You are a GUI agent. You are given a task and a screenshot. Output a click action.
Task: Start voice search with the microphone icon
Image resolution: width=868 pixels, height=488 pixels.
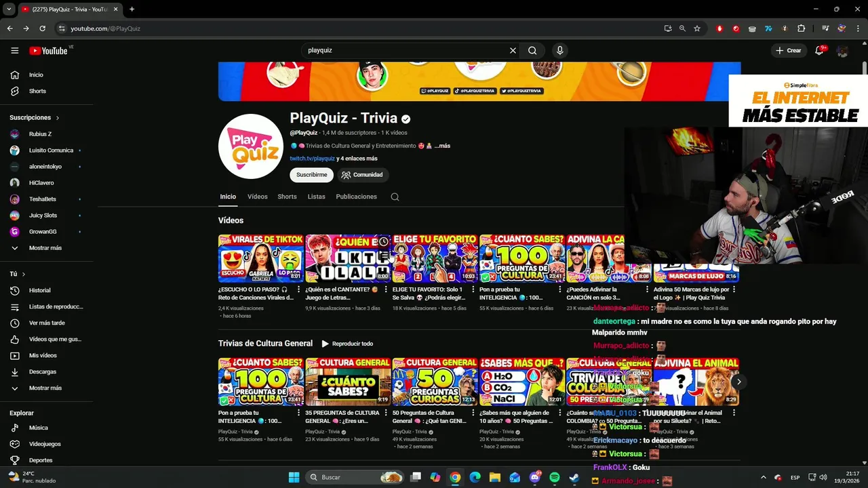[x=559, y=50]
